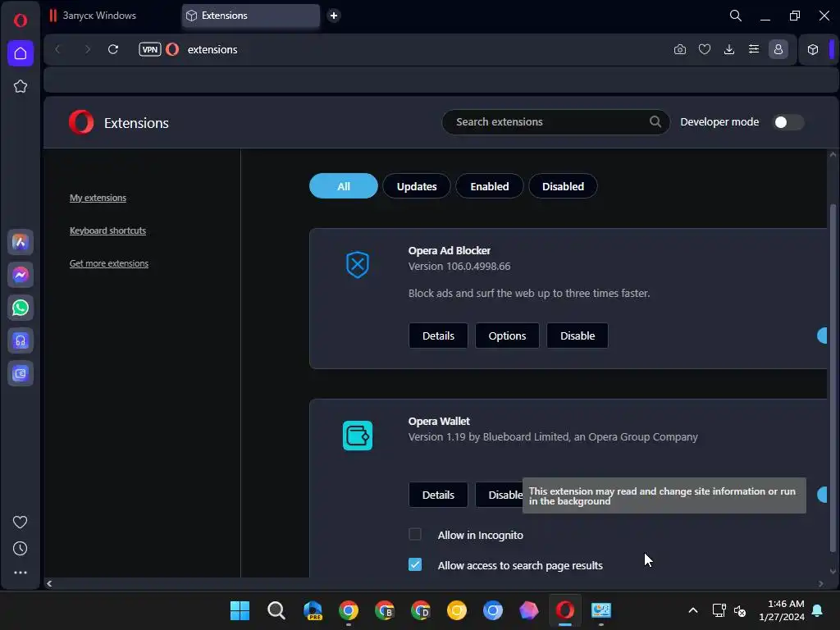Open Facebook Messenger in sidebar

[x=21, y=275]
